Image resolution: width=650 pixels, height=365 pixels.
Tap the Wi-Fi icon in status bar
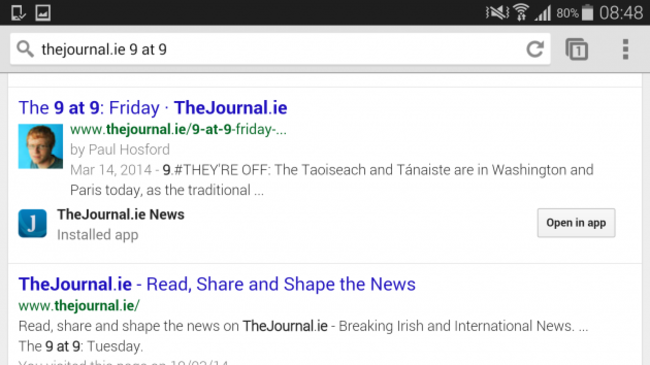click(x=521, y=12)
